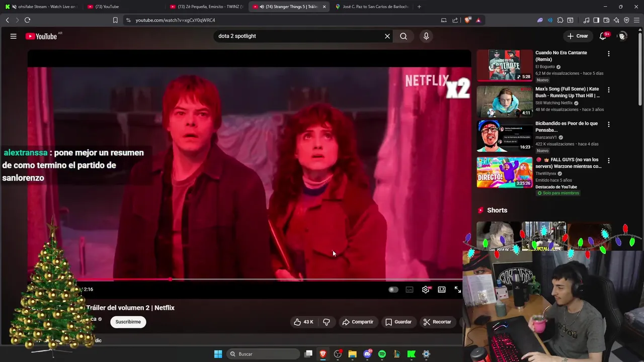Open the notifications bell
Image resolution: width=644 pixels, height=362 pixels.
coord(603,36)
